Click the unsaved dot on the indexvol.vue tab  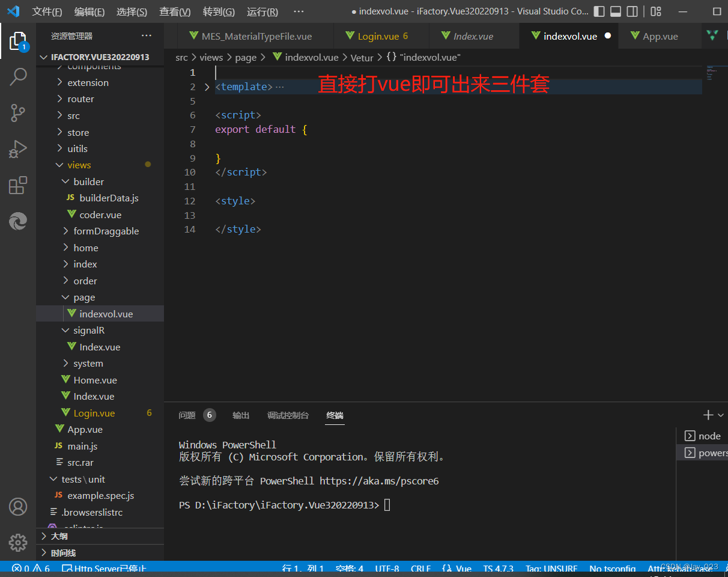(x=607, y=36)
